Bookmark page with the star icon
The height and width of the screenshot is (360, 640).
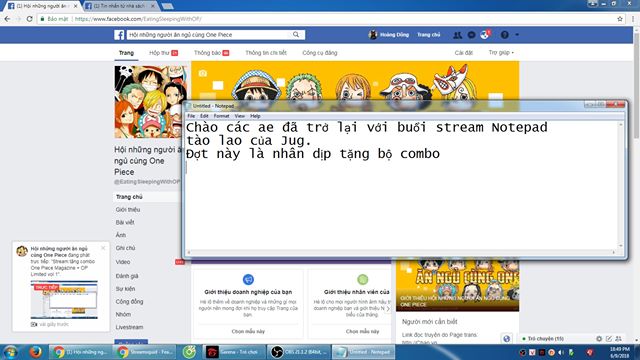coord(620,19)
